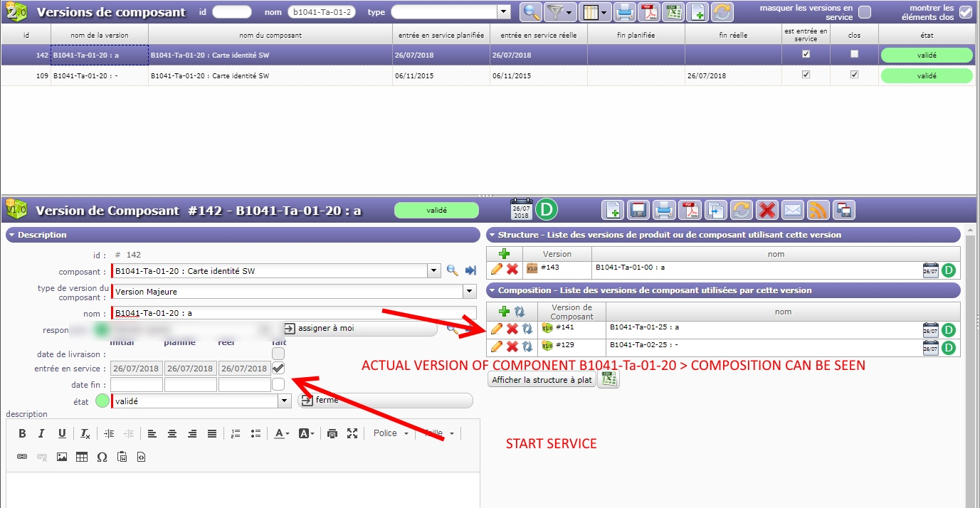This screenshot has width=980, height=508.
Task: Search composant with magnifier icon
Action: click(x=452, y=271)
